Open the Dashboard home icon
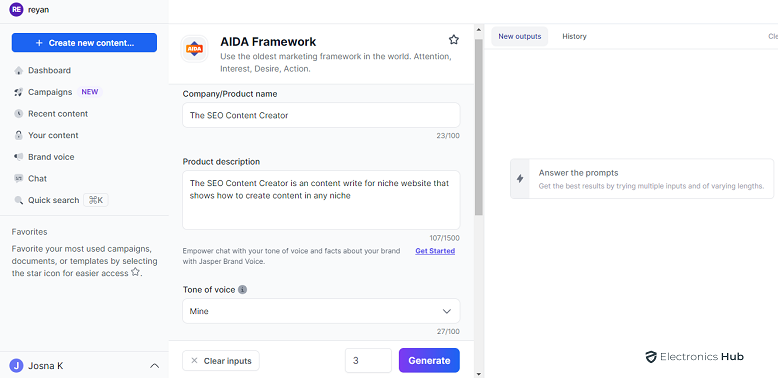This screenshot has width=778, height=378. tap(18, 70)
